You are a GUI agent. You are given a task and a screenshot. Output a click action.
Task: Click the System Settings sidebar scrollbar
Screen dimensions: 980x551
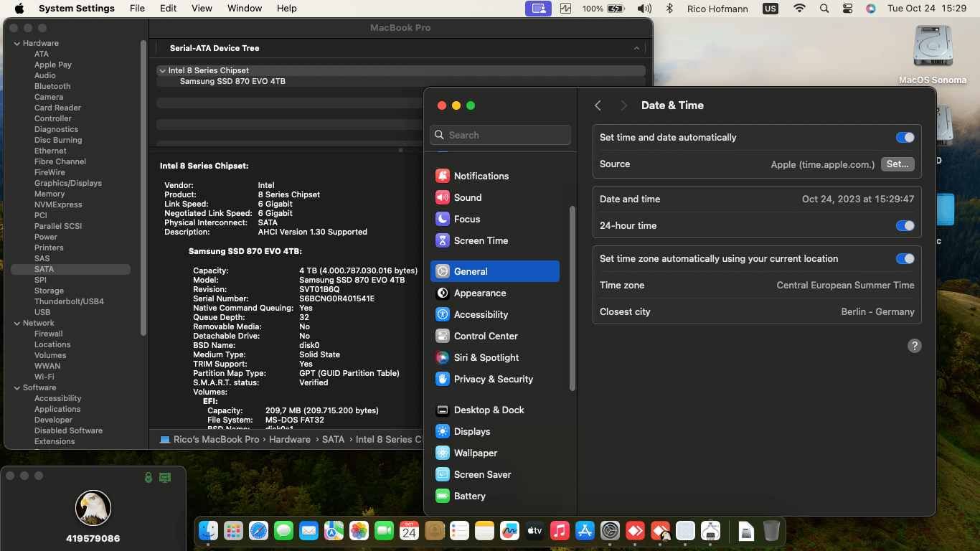tap(572, 298)
